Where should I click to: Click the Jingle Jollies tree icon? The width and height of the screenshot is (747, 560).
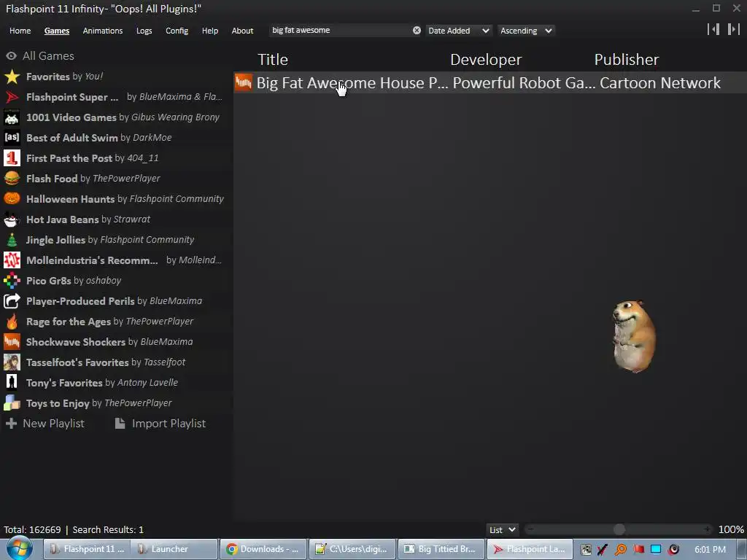click(x=12, y=240)
